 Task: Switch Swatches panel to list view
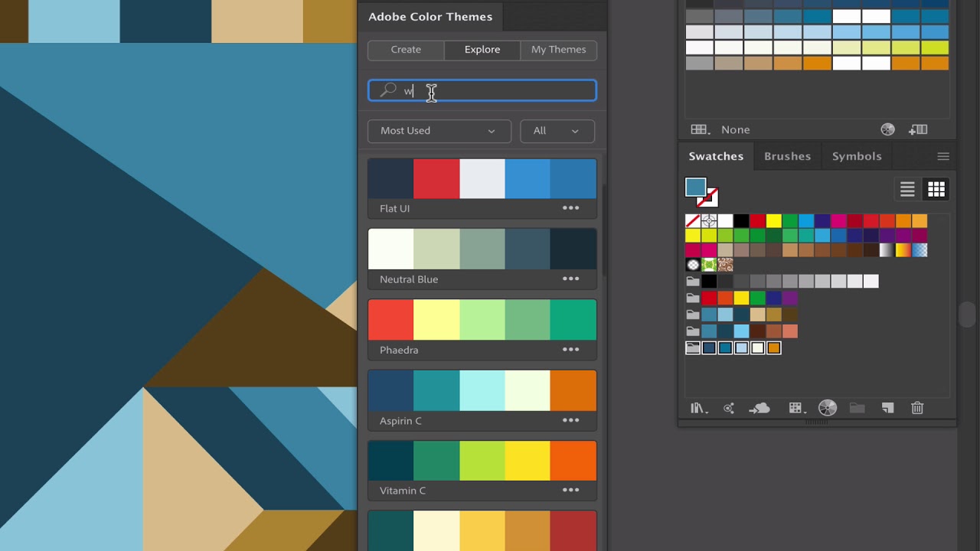[x=907, y=189]
